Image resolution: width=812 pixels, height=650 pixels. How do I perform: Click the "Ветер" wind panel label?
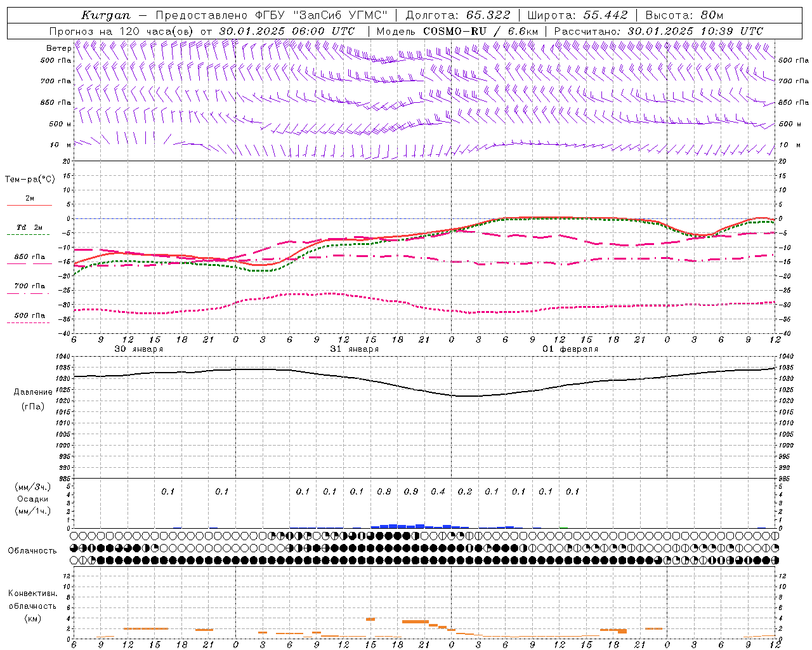coord(58,48)
